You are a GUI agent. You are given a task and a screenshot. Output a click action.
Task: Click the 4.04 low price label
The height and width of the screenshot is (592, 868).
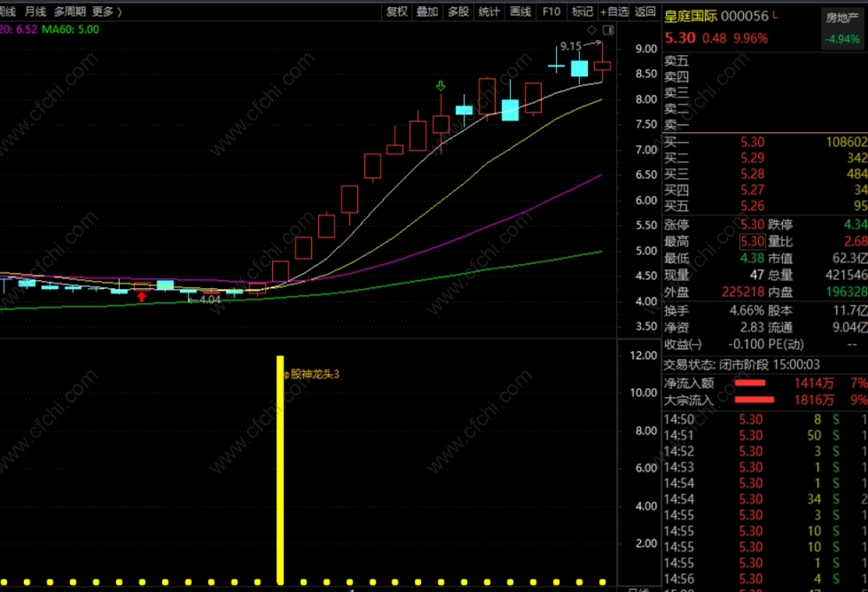(210, 300)
